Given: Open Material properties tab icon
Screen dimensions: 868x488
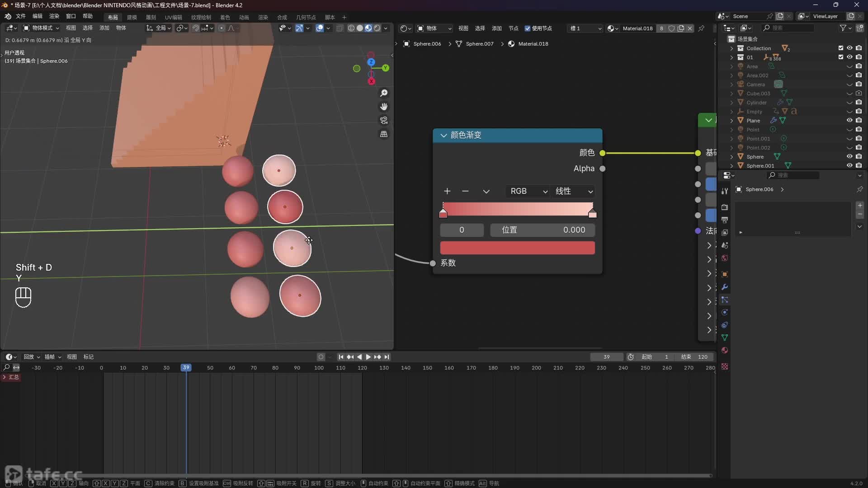Looking at the screenshot, I should [725, 350].
